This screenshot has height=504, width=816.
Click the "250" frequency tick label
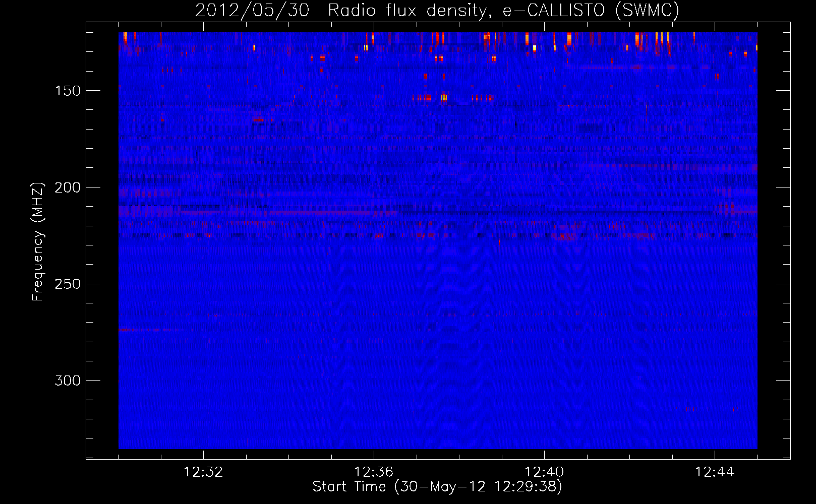point(68,284)
